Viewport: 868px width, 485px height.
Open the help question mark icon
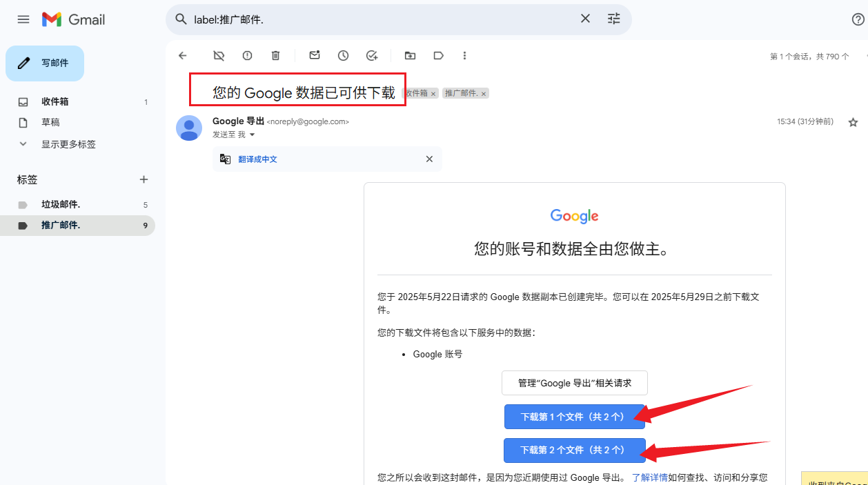pos(858,19)
